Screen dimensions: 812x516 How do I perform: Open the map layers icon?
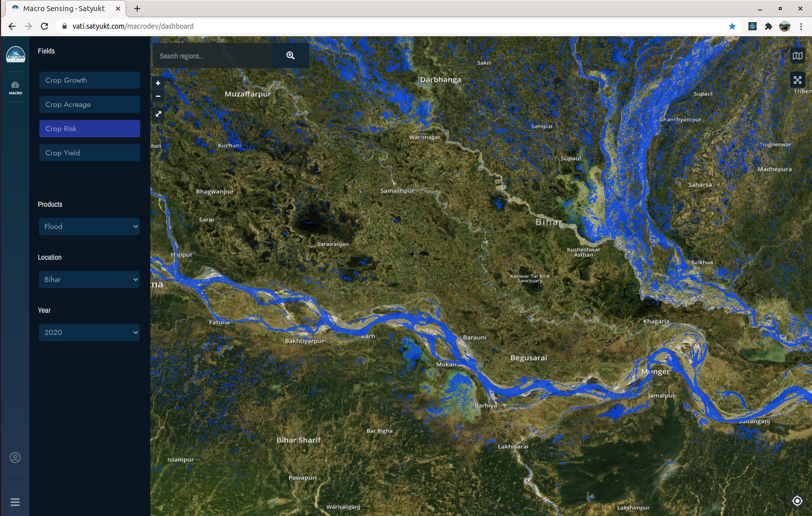[797, 55]
